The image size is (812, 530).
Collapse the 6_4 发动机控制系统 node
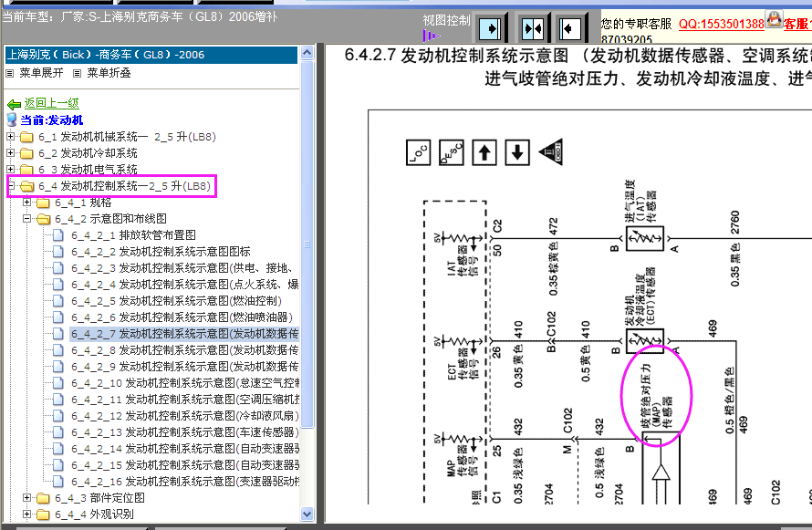[11, 185]
